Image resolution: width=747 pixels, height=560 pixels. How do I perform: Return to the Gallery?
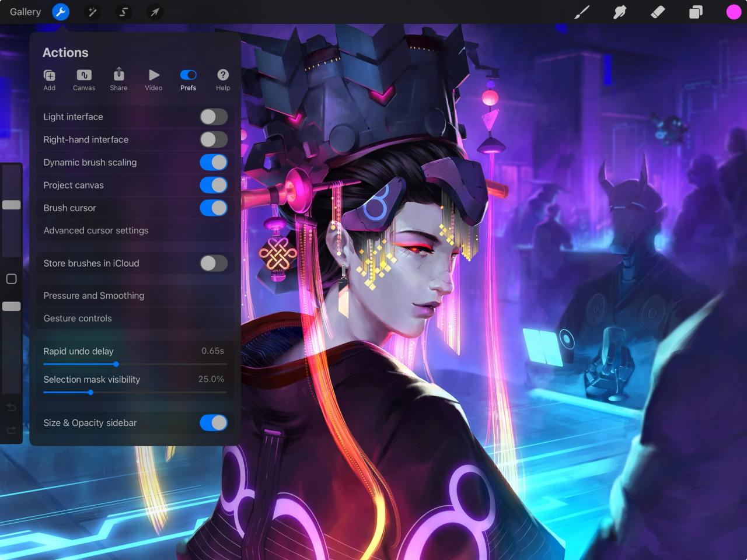tap(25, 12)
